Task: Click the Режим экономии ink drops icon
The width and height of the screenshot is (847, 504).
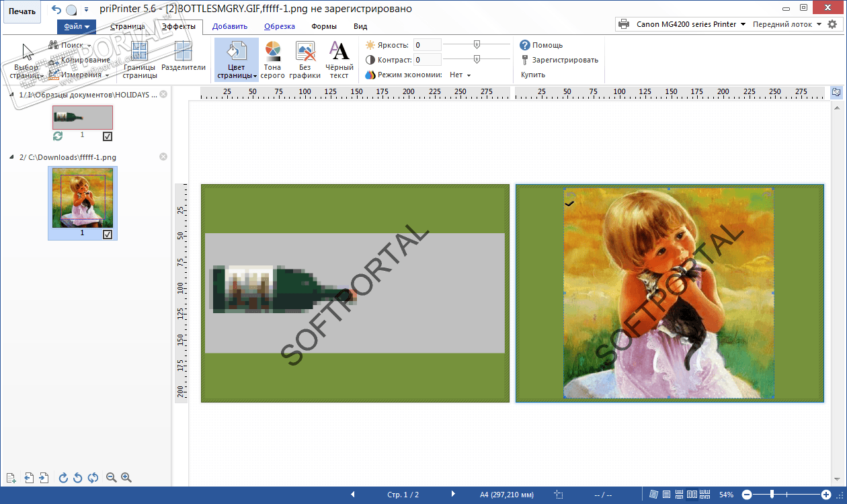Action: [x=370, y=75]
